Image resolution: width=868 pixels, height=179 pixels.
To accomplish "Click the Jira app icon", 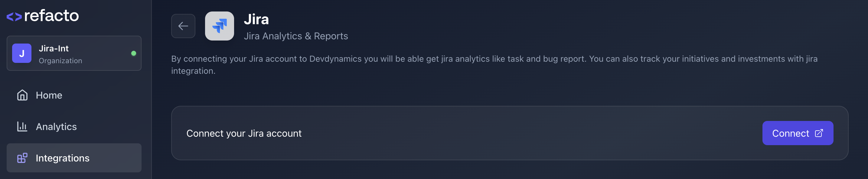I will coord(219,26).
